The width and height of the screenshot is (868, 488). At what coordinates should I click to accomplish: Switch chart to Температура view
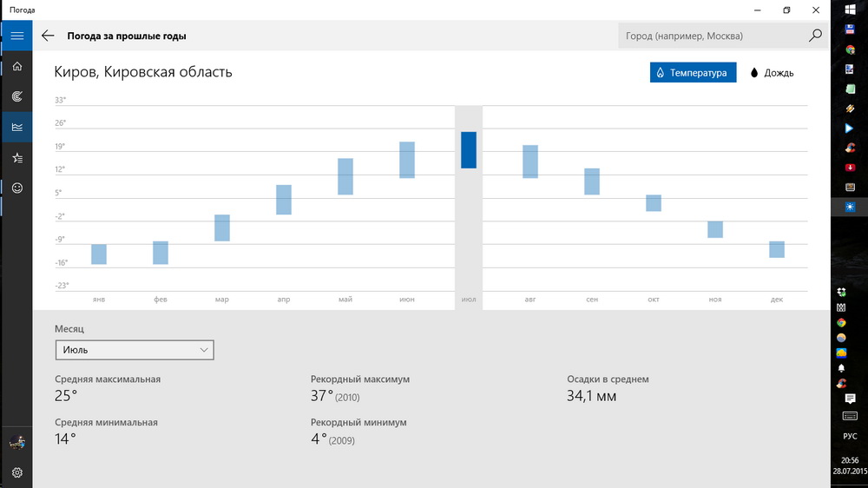[x=693, y=73]
